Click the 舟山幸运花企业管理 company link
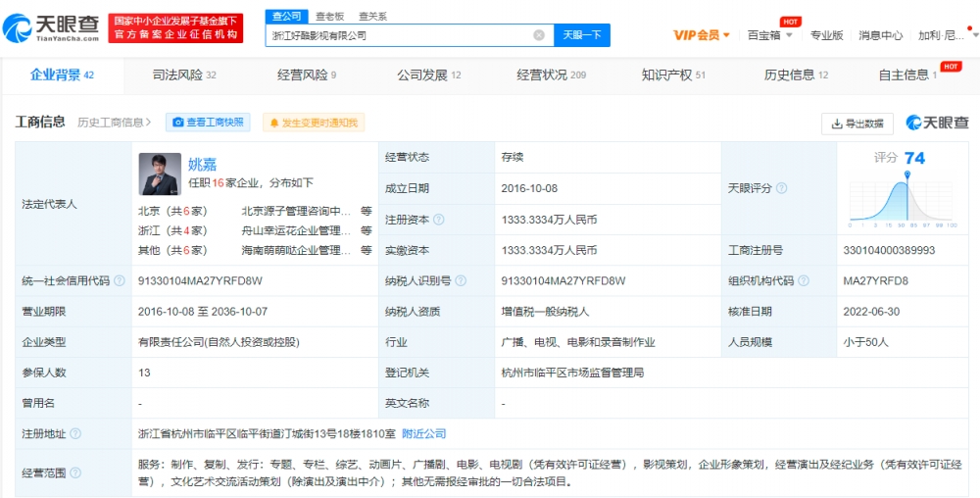 click(296, 230)
